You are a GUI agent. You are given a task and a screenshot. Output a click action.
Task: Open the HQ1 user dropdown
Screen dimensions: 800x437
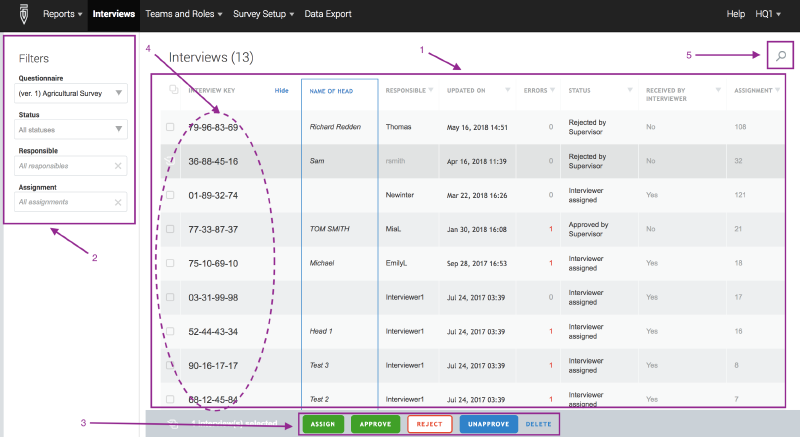(x=770, y=15)
